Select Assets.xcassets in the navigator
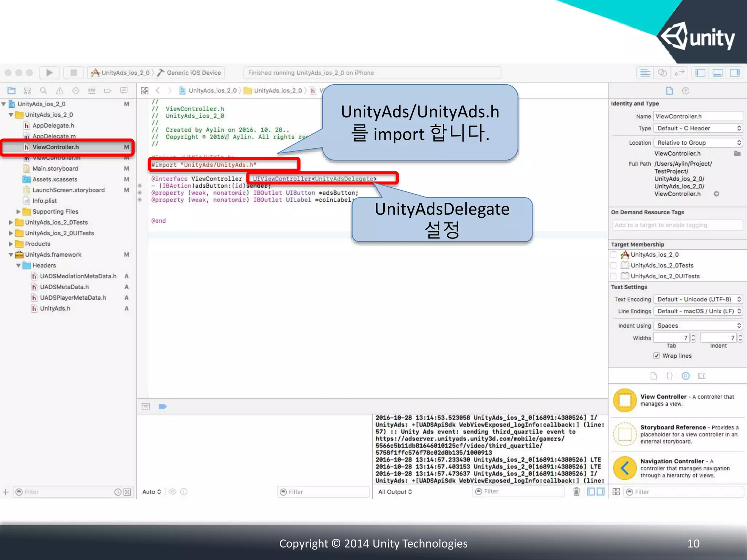The height and width of the screenshot is (560, 747). [x=55, y=179]
